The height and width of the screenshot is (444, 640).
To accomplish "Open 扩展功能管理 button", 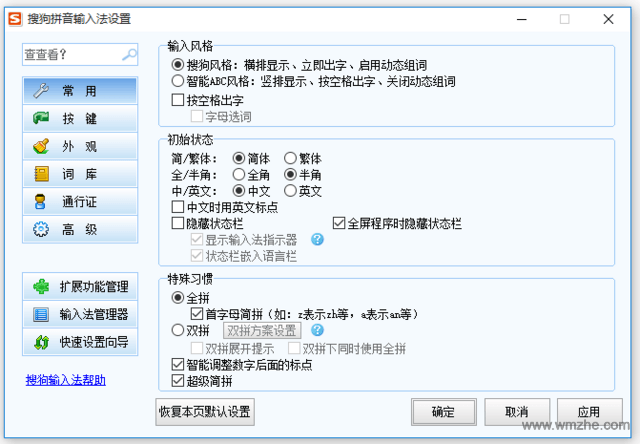I will 80,286.
